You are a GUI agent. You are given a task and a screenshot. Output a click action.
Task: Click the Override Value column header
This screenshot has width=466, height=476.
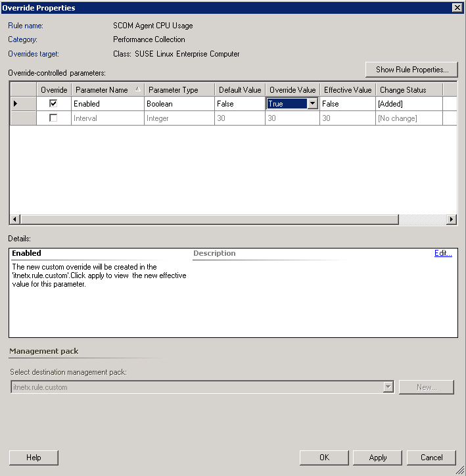292,90
